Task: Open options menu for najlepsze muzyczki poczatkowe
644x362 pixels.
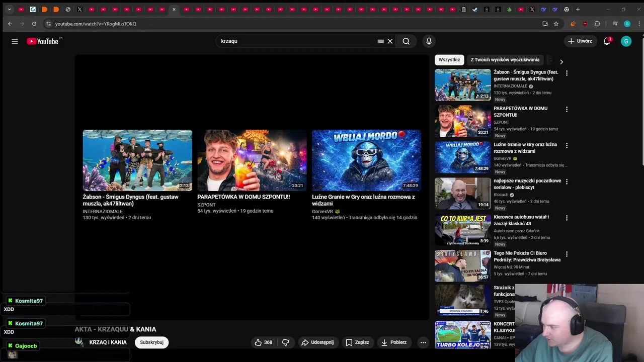Action: pyautogui.click(x=567, y=182)
